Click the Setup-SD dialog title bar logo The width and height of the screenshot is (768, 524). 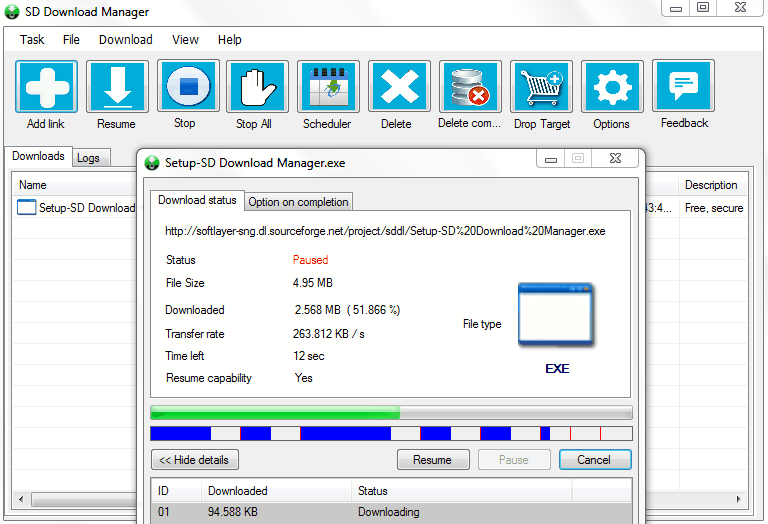tap(152, 163)
